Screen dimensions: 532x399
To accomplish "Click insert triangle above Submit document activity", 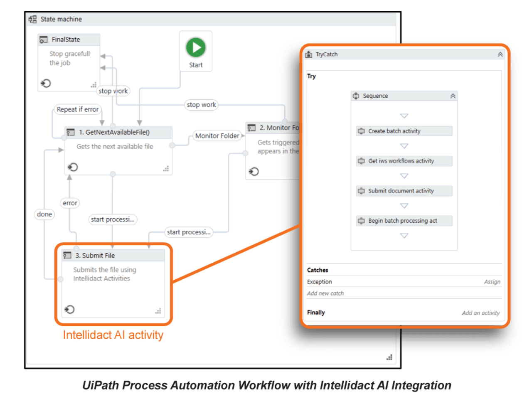I will point(404,176).
